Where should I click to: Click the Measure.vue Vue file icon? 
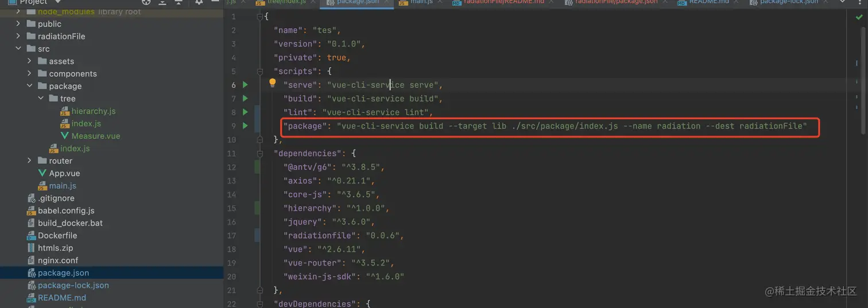coord(65,136)
